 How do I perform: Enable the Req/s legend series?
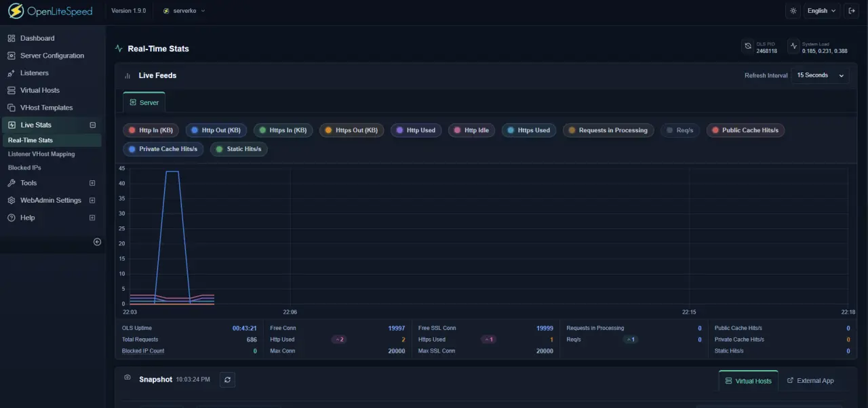[x=679, y=129]
